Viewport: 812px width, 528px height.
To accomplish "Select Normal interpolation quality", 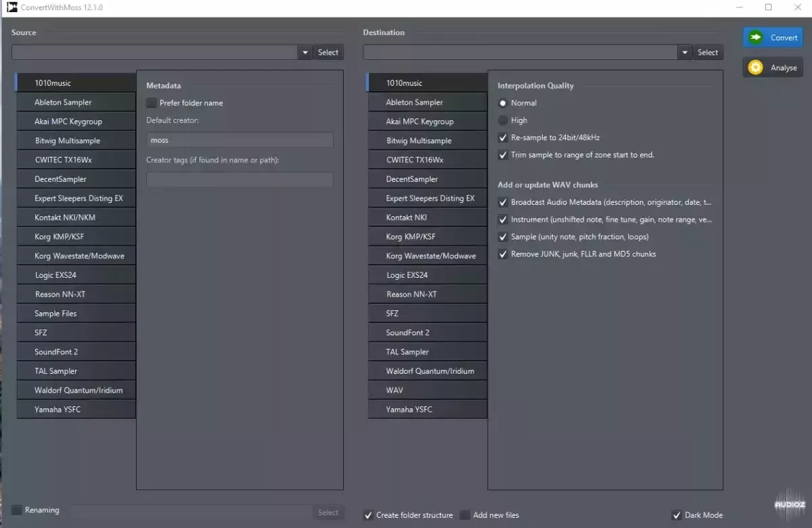I will point(503,103).
